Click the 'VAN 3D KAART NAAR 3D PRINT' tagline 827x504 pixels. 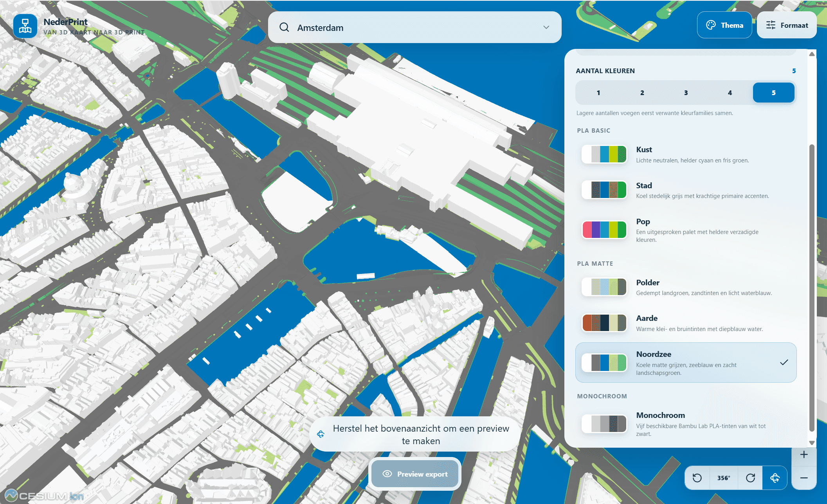point(94,32)
